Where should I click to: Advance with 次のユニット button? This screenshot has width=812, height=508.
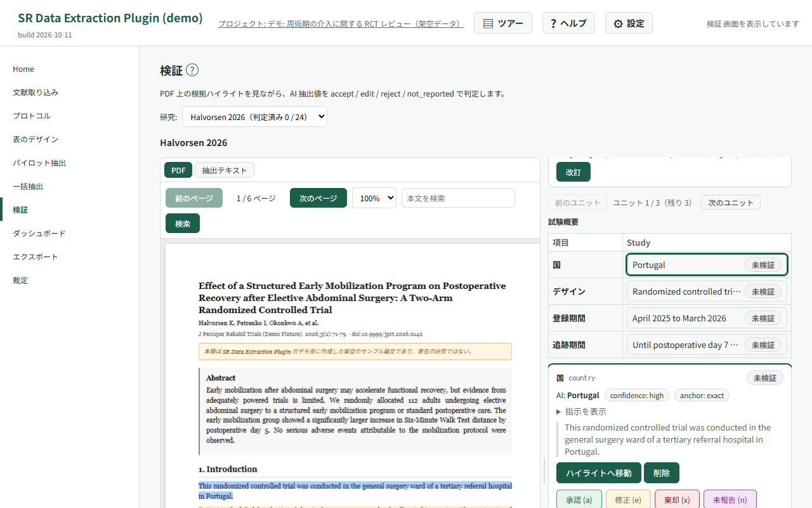point(731,203)
